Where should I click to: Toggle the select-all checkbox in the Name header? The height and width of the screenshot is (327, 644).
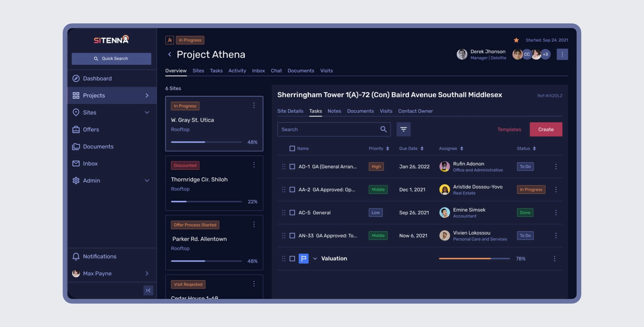point(292,148)
